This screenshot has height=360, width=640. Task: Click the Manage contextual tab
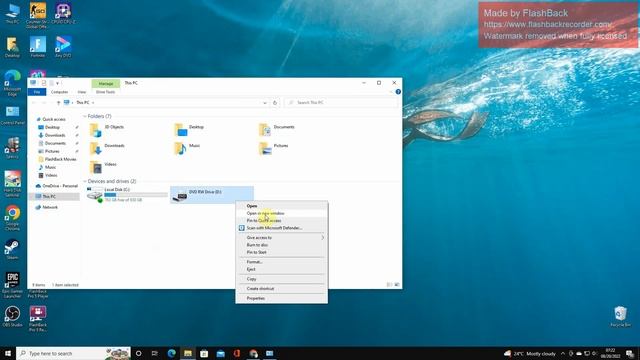[106, 84]
